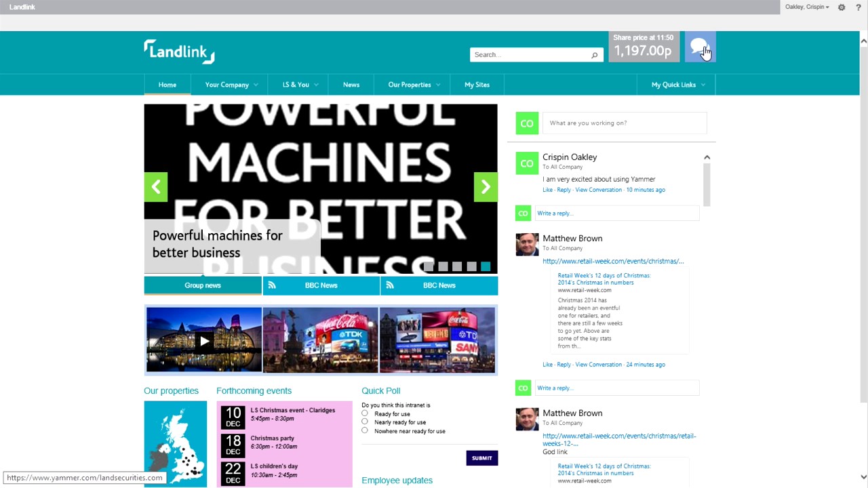Viewport: 868px width, 488px height.
Task: Go to next carousel slide arrow
Action: pyautogui.click(x=486, y=187)
